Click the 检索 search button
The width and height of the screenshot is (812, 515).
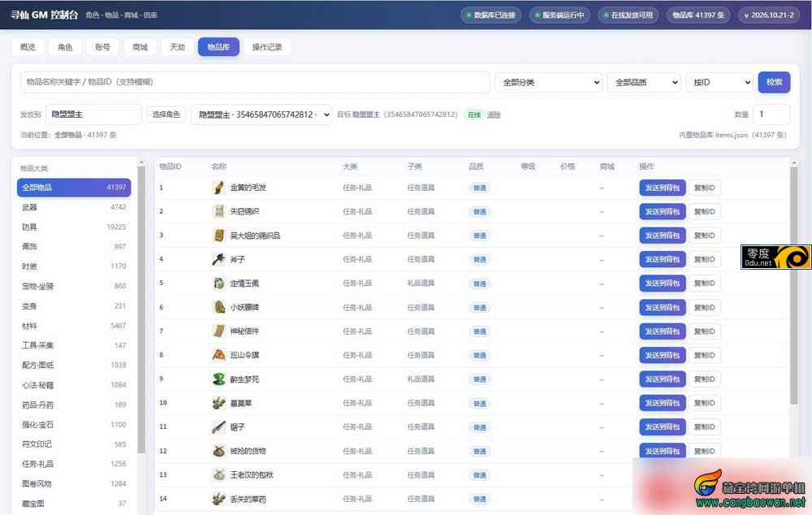tap(774, 82)
